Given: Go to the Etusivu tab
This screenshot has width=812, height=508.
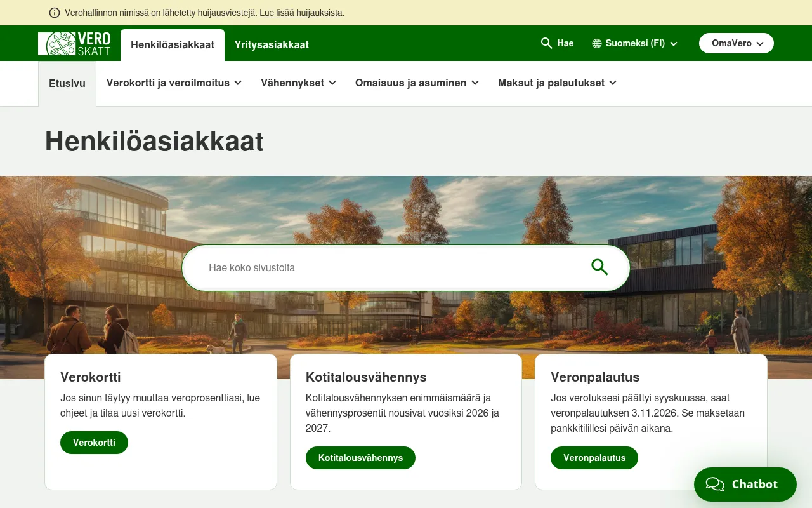Looking at the screenshot, I should tap(67, 83).
